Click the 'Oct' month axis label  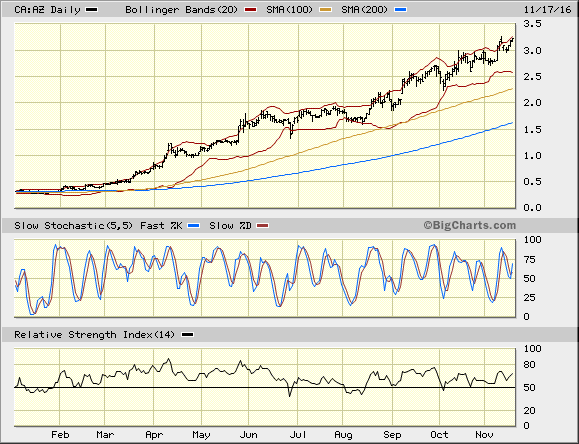coord(439,435)
